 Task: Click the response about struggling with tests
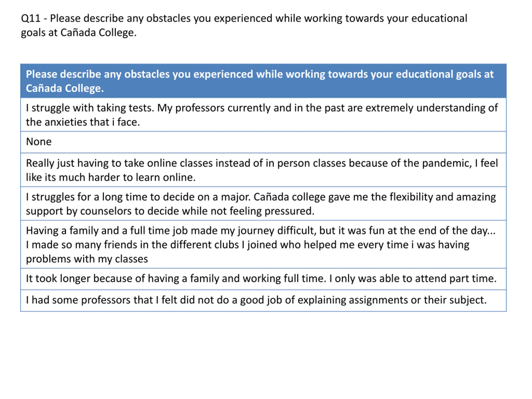tap(263, 115)
